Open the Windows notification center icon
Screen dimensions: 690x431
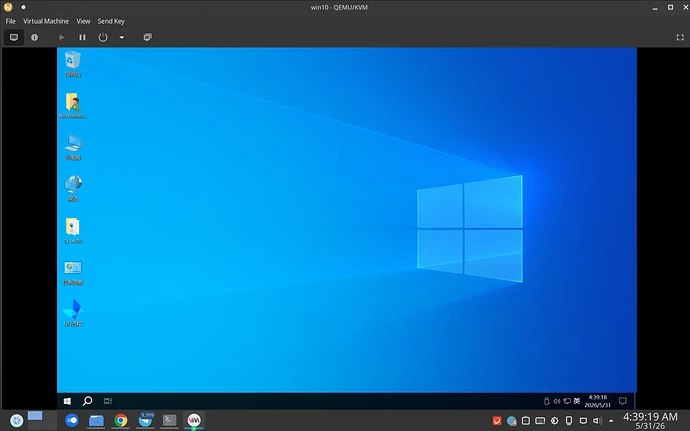(623, 401)
